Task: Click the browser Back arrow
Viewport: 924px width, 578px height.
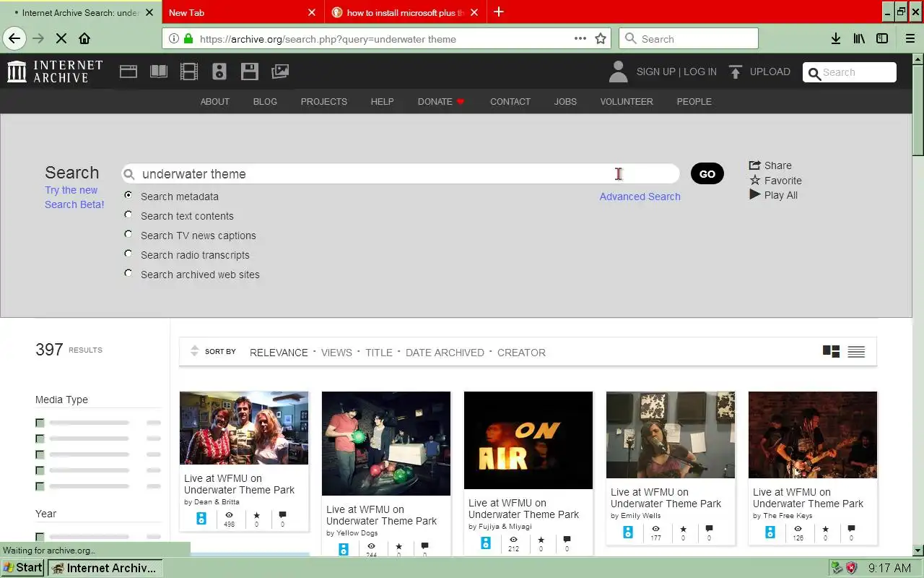Action: coord(14,39)
